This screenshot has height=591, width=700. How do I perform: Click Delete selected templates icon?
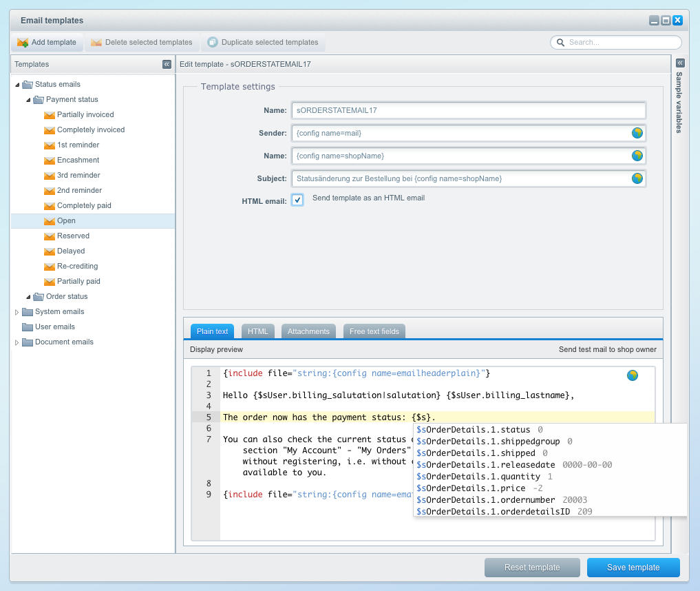pos(96,43)
